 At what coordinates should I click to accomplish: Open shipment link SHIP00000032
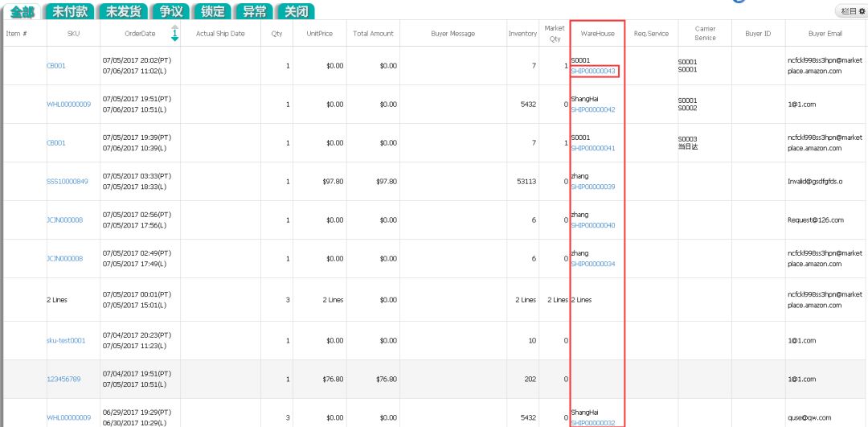click(593, 423)
